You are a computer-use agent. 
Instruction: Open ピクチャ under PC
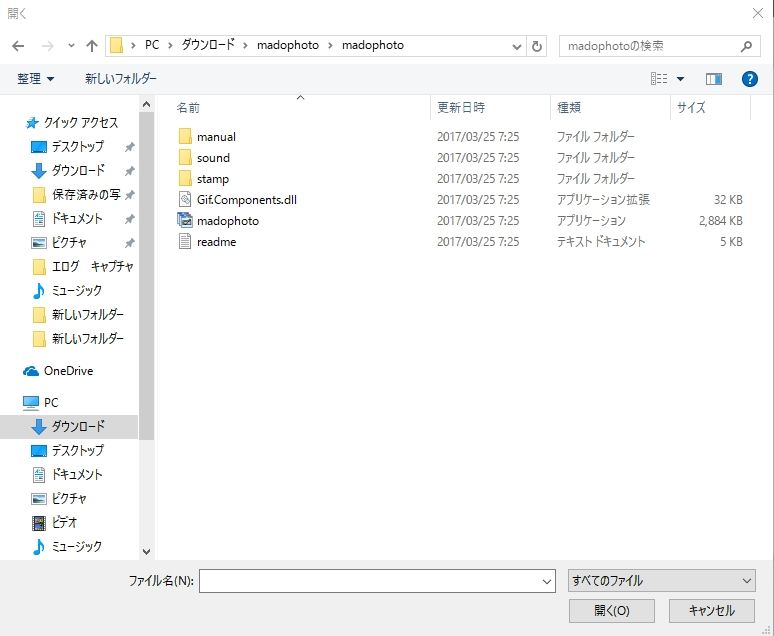click(x=69, y=498)
